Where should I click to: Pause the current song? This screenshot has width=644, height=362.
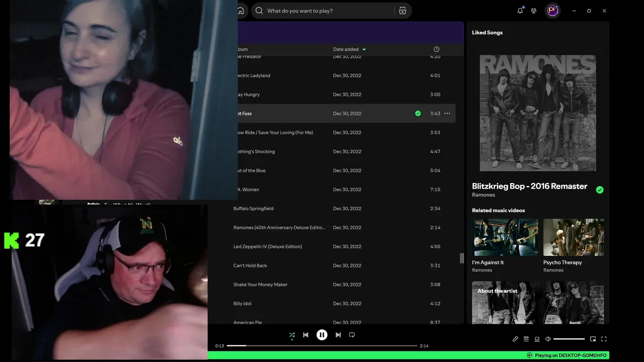click(x=322, y=335)
